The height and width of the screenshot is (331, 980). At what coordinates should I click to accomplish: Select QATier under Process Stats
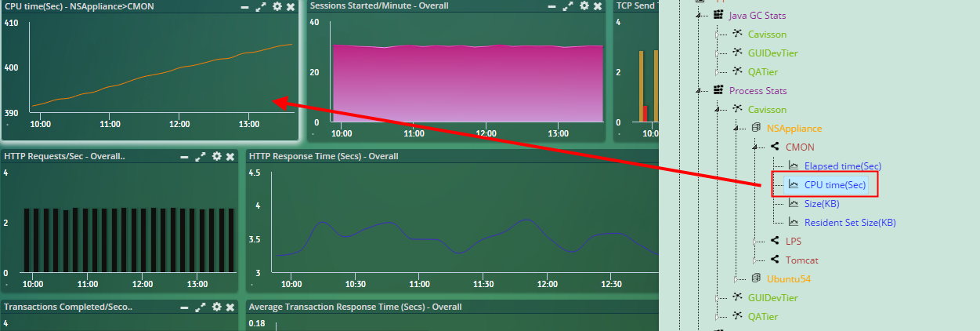762,317
